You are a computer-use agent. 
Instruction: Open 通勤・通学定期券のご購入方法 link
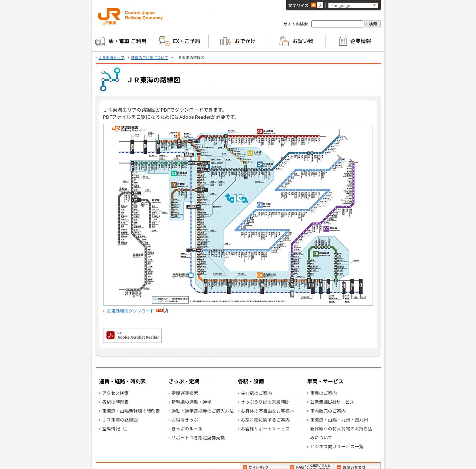(202, 411)
